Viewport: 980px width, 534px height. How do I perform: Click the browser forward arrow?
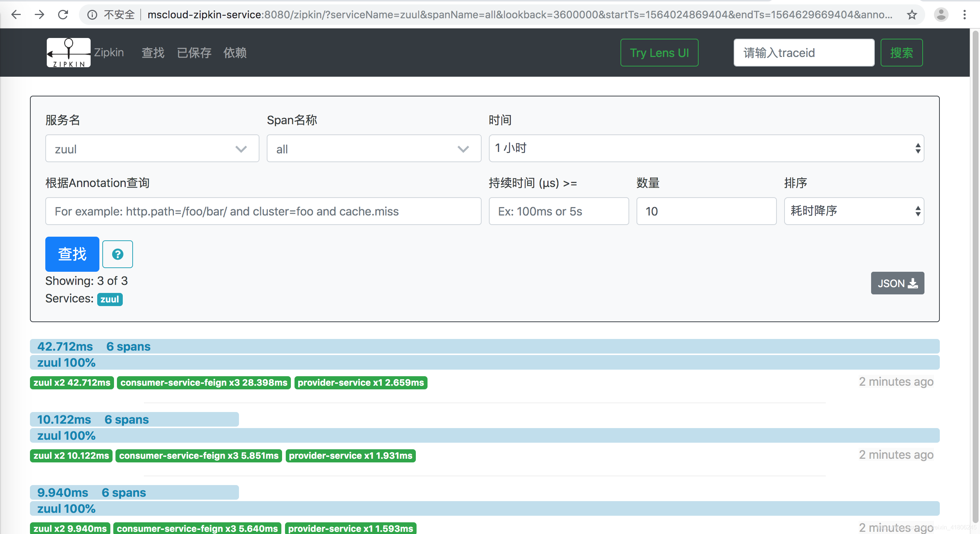coord(39,15)
